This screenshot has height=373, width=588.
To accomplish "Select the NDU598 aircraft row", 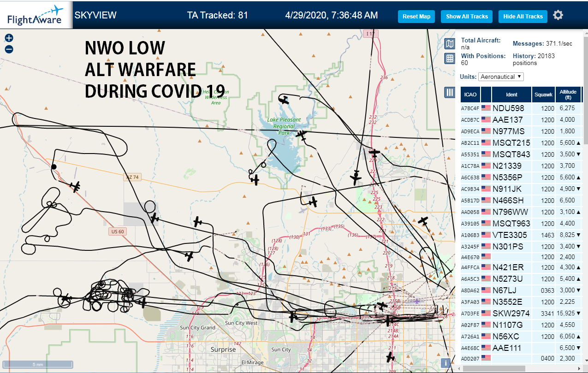I will 521,108.
